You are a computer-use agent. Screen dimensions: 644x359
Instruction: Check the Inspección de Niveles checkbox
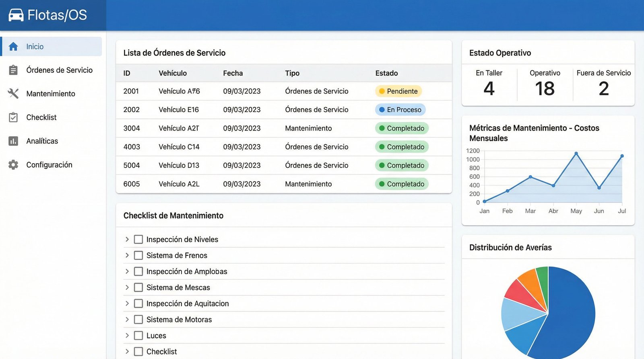click(x=138, y=240)
